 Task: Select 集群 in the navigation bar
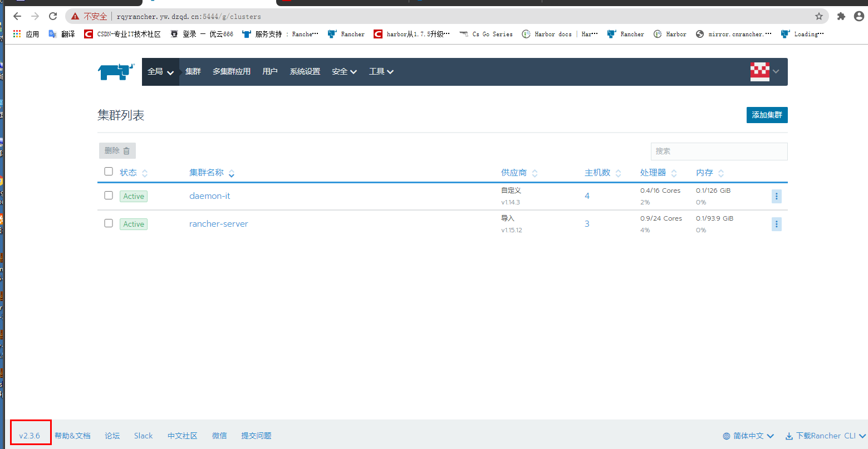point(193,71)
